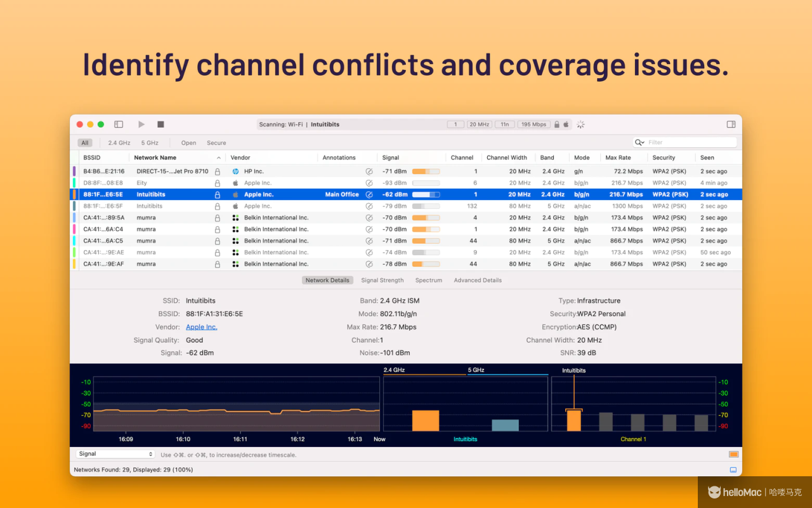Click annotation icon in 88:1F…E6:5F row

[x=369, y=206]
